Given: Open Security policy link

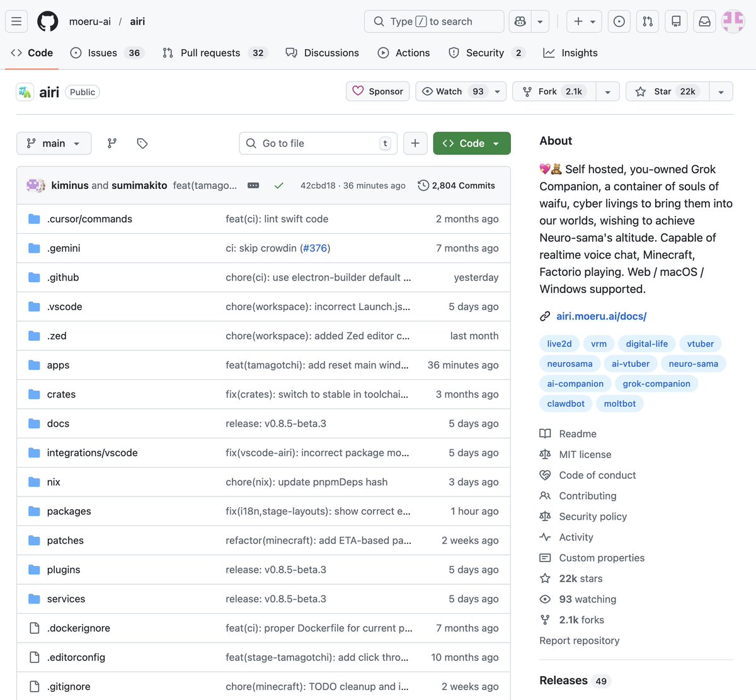Looking at the screenshot, I should pos(583,517).
